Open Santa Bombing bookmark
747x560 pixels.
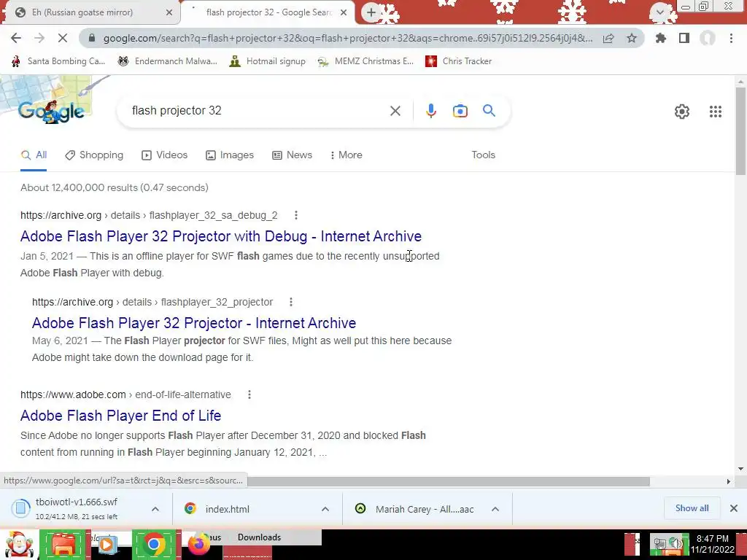click(x=58, y=61)
